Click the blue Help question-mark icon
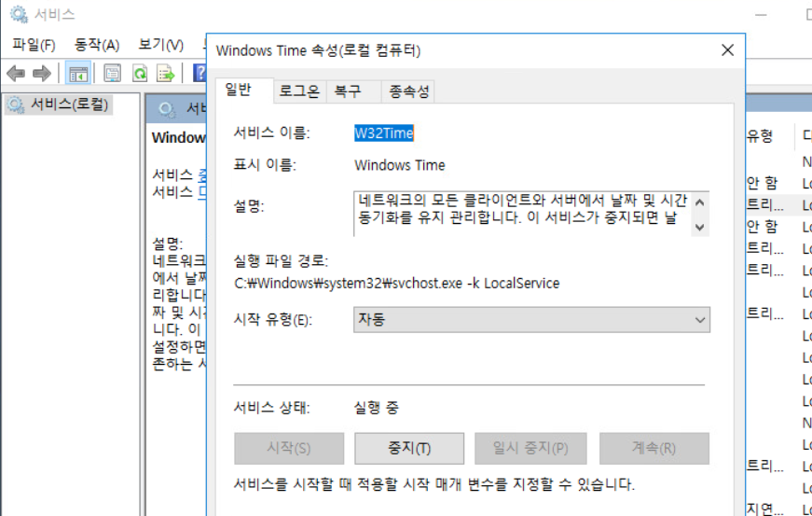This screenshot has width=812, height=516. [200, 73]
